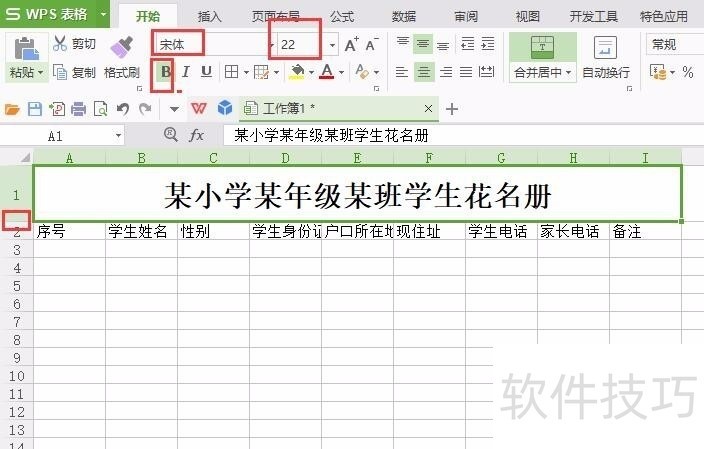Add a new document tab with plus
Screen dimensions: 704x449
tap(452, 109)
